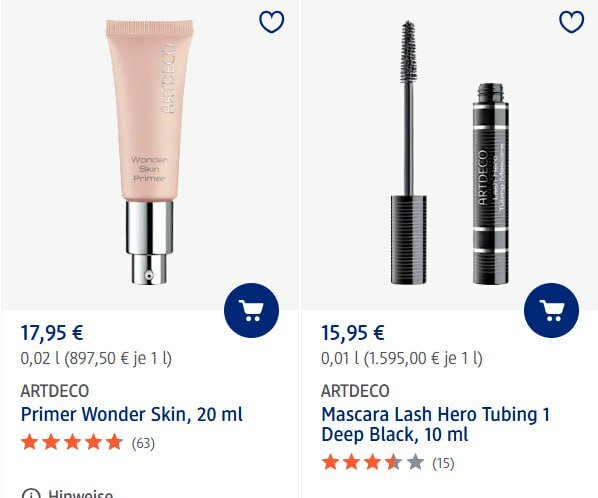Add Primer Wonder Skin to wishlist heart

click(272, 22)
